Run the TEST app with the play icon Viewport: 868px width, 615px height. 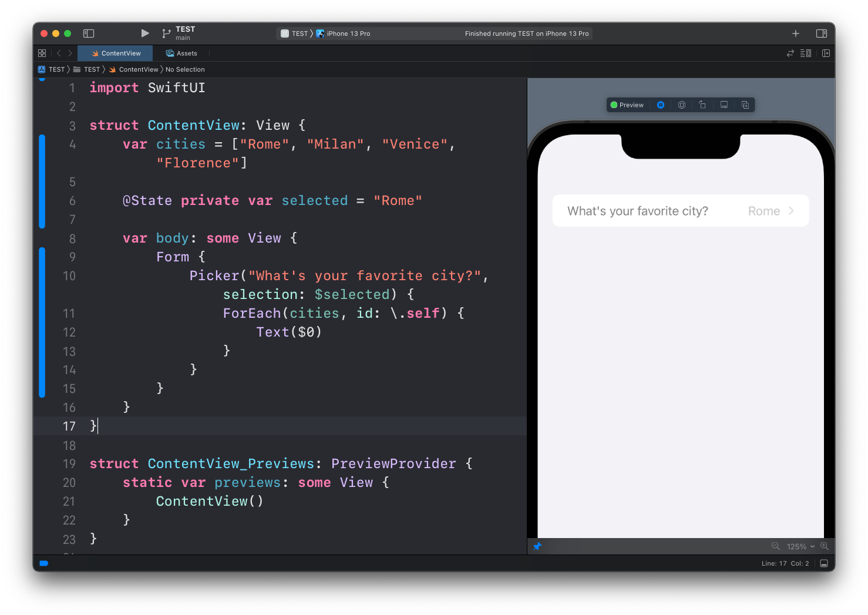coord(144,33)
